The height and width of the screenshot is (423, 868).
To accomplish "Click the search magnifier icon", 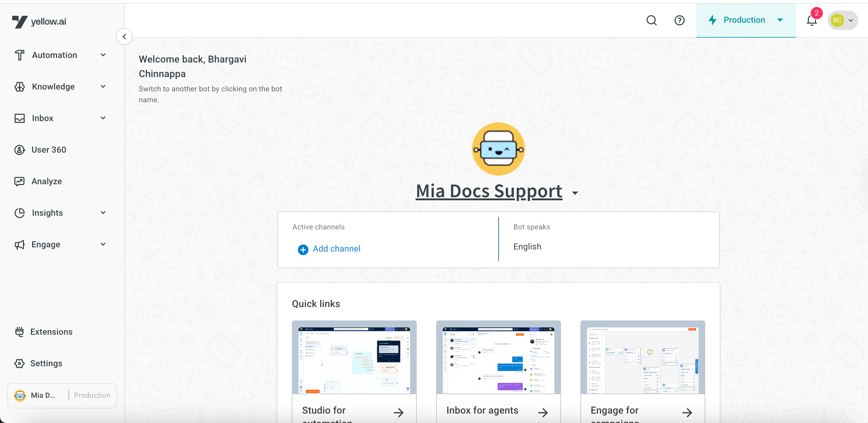I will pos(651,20).
